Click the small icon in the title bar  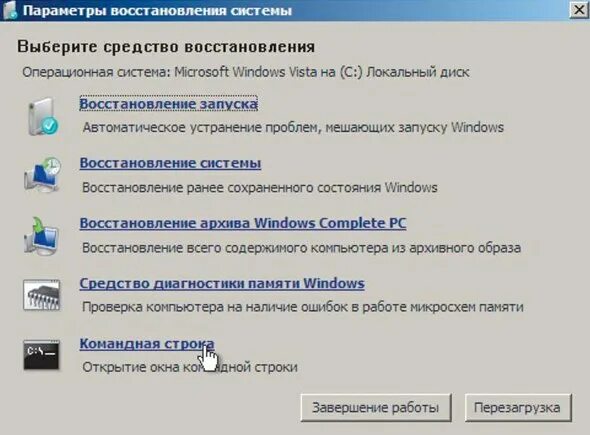tap(10, 9)
